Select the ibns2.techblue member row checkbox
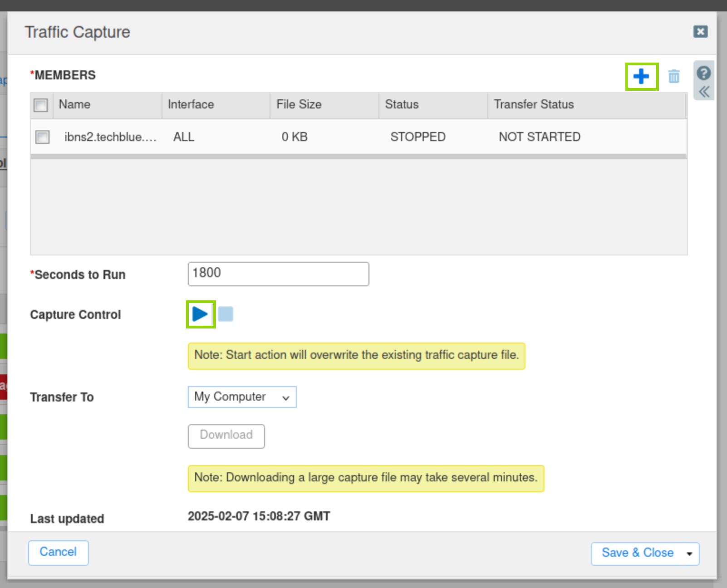The width and height of the screenshot is (727, 588). (43, 137)
